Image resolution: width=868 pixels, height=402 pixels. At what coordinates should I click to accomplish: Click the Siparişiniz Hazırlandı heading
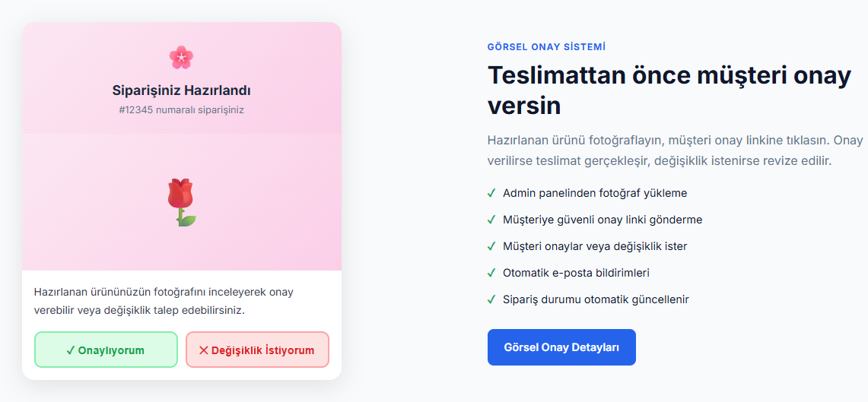182,90
